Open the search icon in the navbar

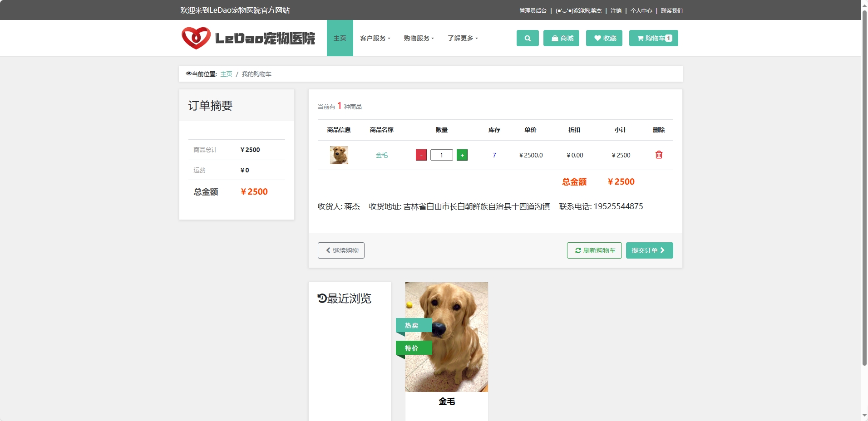527,38
